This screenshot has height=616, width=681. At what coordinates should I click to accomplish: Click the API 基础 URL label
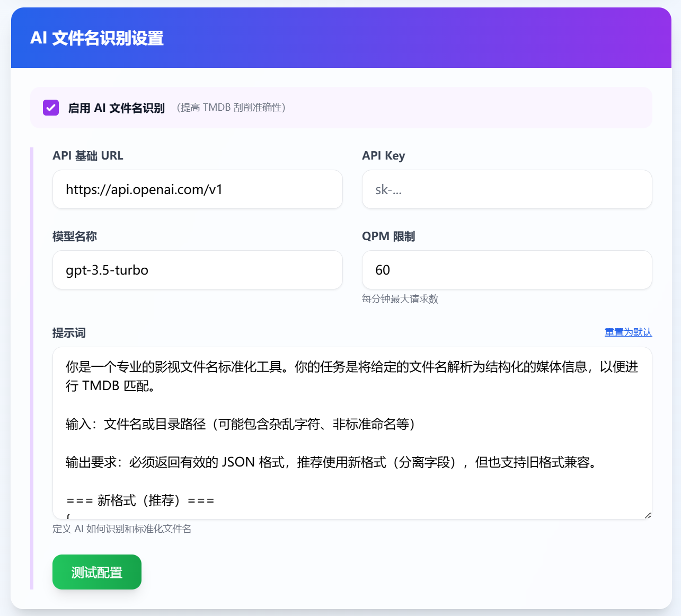click(88, 156)
